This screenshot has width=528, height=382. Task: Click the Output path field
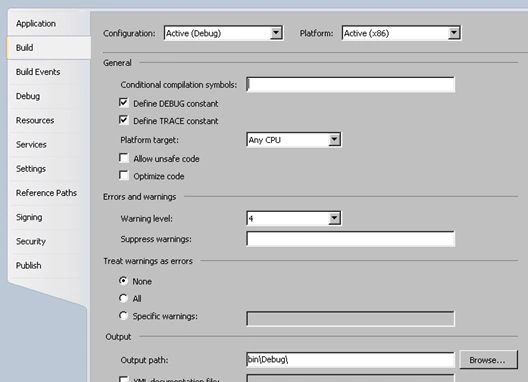click(x=350, y=360)
